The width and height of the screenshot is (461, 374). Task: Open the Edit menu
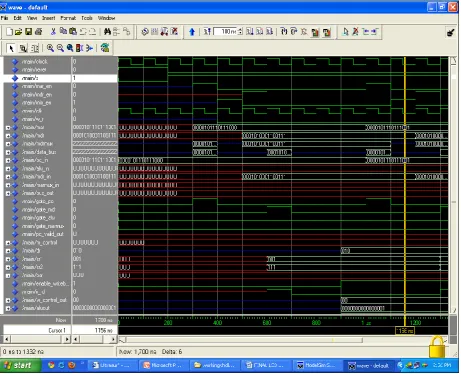point(18,18)
